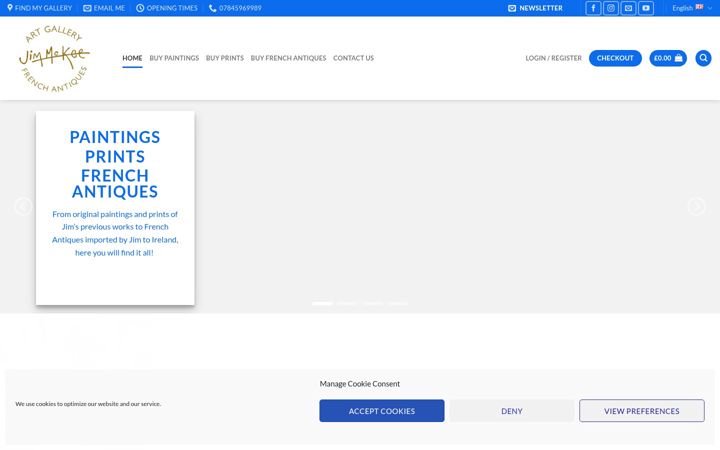The width and height of the screenshot is (720, 450).
Task: Click the slide description about Jim's works
Action: coord(115,233)
